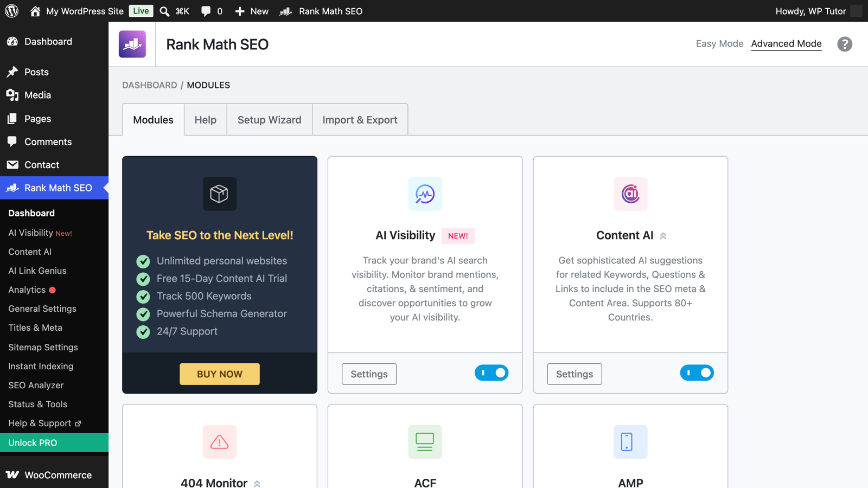Open the home icon for My WordPress Site
The width and height of the screenshot is (868, 488).
tap(35, 11)
